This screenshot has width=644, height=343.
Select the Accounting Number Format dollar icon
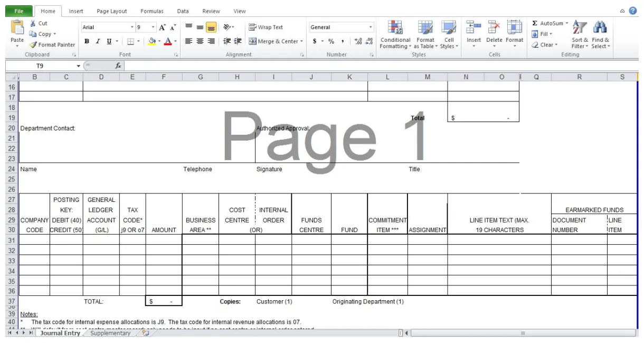[314, 41]
